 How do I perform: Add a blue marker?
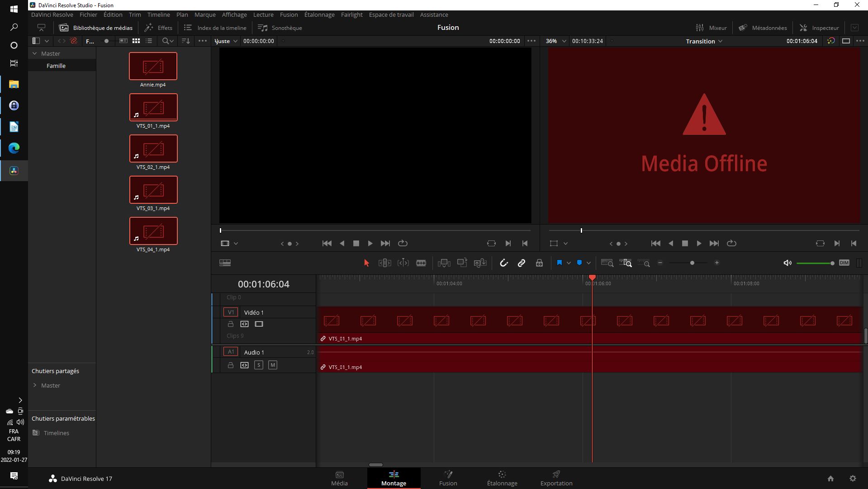[x=579, y=263]
